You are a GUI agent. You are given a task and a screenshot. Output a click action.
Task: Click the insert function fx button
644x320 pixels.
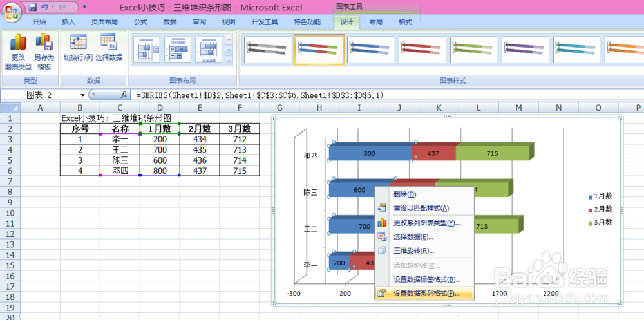(x=124, y=95)
